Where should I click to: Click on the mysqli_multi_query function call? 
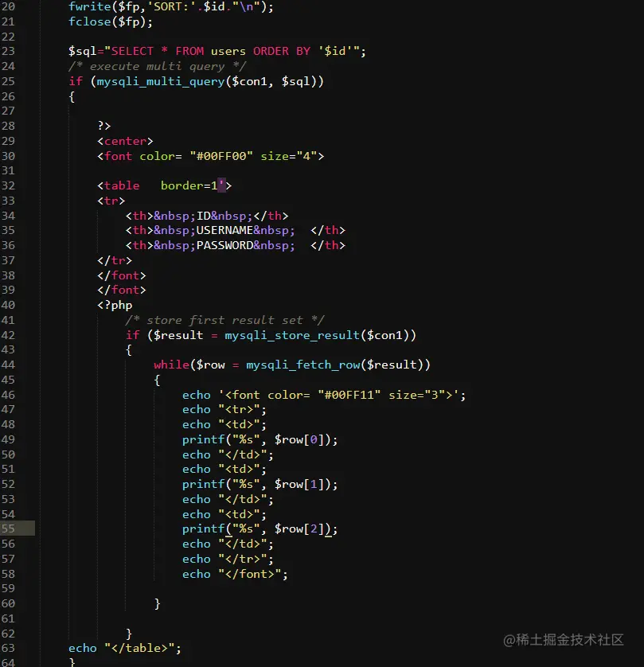coord(160,82)
